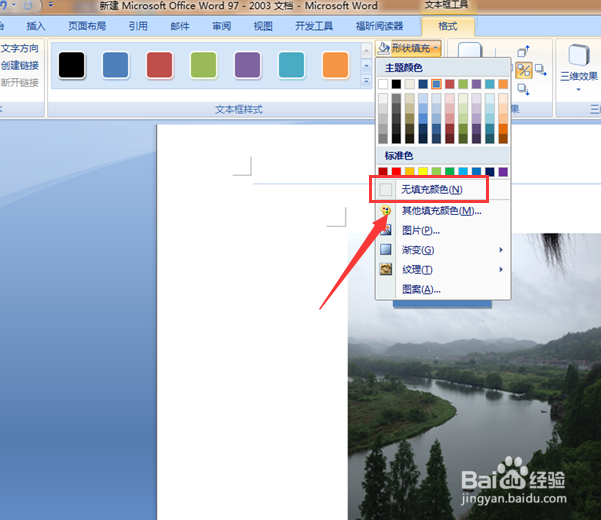The image size is (601, 520).
Task: Pick tan theme color swatch
Action: [x=410, y=84]
